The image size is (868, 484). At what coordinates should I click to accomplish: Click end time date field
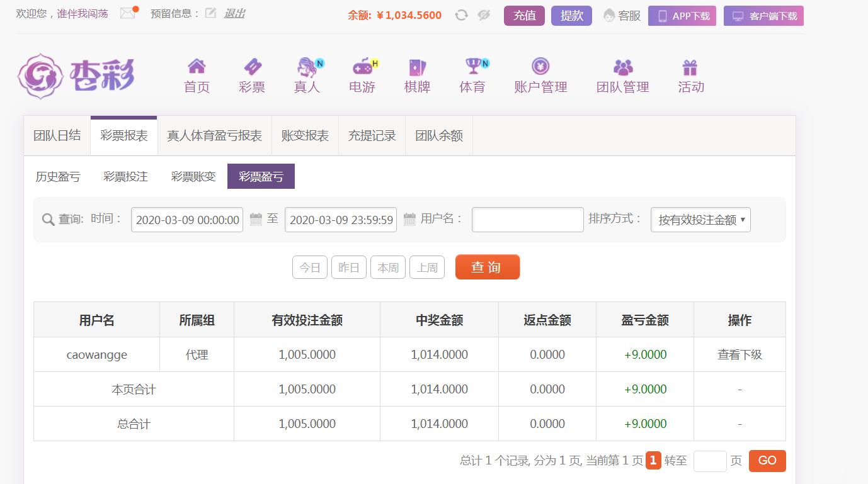pos(341,220)
